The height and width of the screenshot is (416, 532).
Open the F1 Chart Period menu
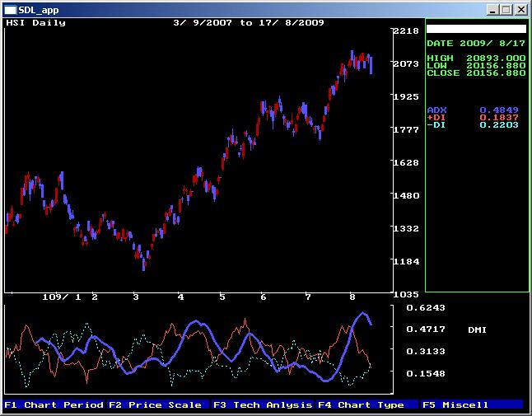click(x=54, y=404)
